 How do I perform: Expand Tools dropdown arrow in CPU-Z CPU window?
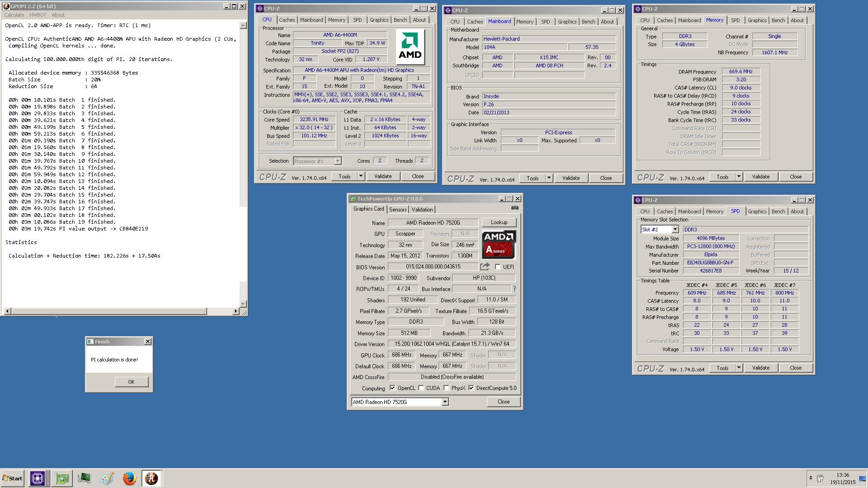tap(361, 176)
